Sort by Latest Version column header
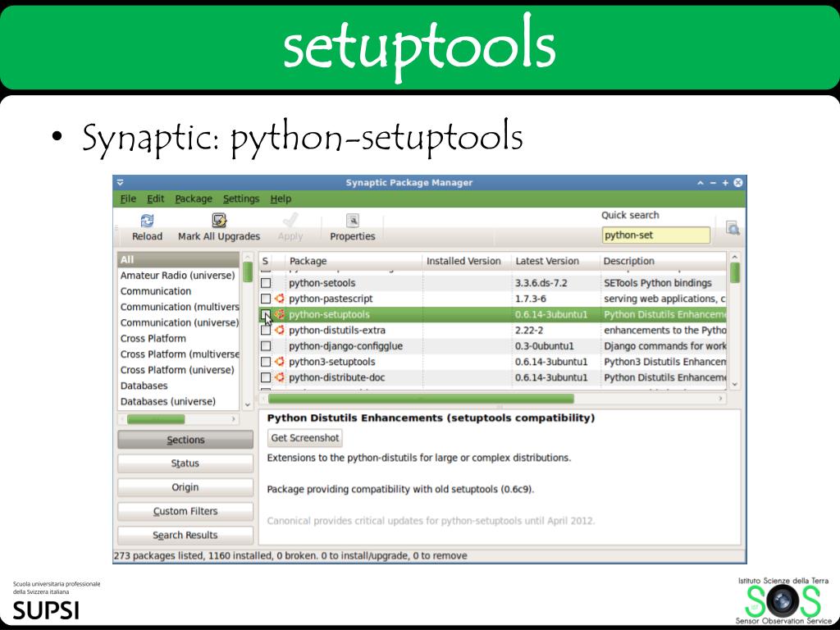Image resolution: width=840 pixels, height=630 pixels. (x=555, y=261)
